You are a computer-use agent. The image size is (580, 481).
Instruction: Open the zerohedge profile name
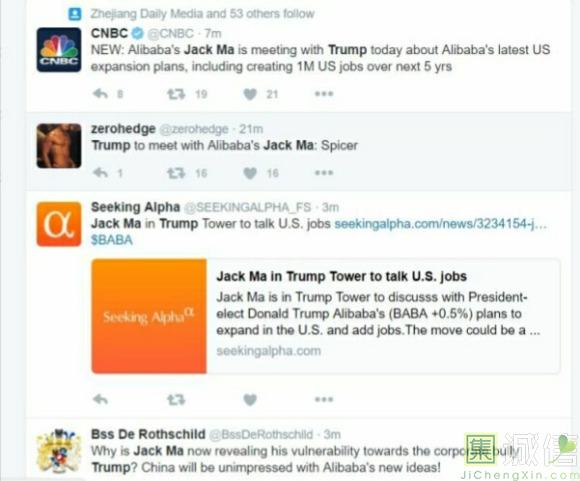pos(123,129)
